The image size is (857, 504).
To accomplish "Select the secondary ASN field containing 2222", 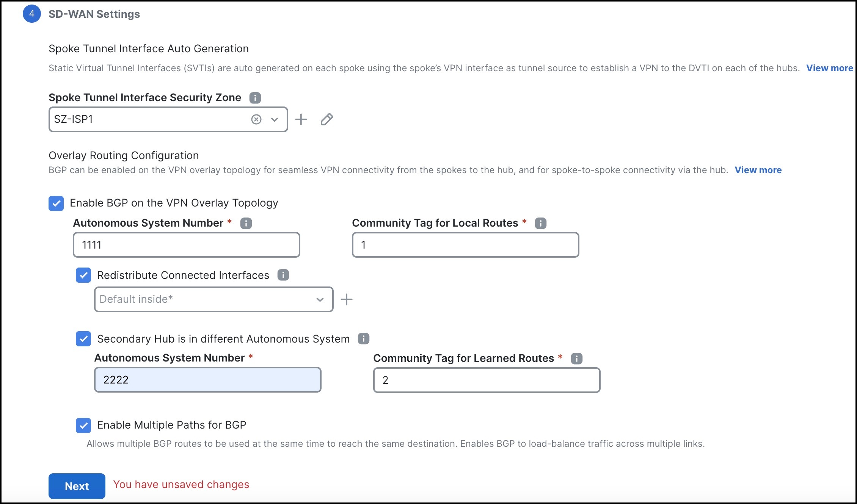I will (x=207, y=380).
